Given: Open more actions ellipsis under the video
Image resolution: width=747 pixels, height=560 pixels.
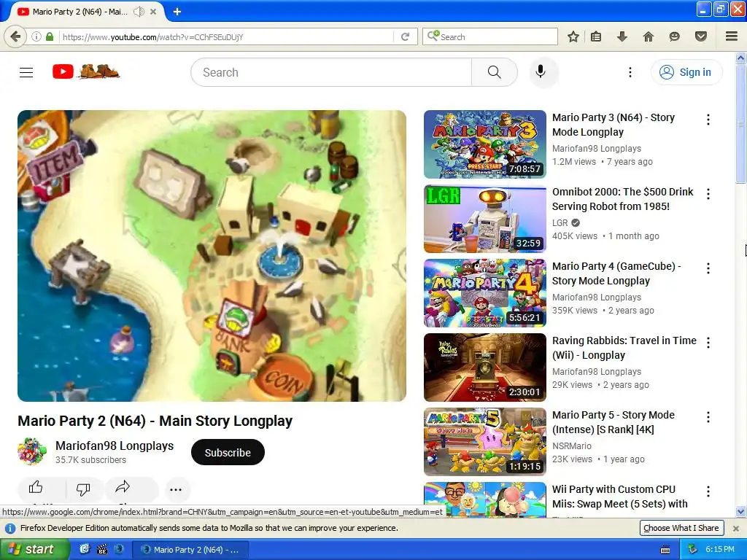Looking at the screenshot, I should (x=176, y=489).
